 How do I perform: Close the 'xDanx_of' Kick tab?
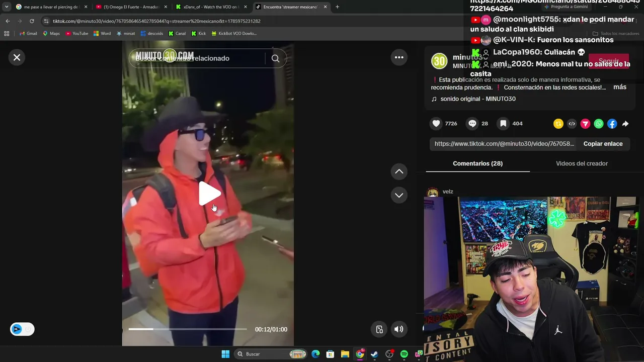(246, 7)
